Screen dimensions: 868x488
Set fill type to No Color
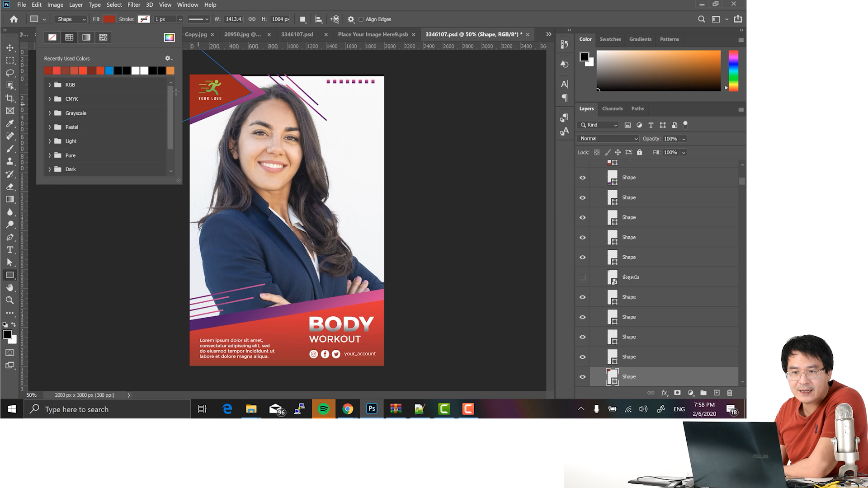point(52,38)
